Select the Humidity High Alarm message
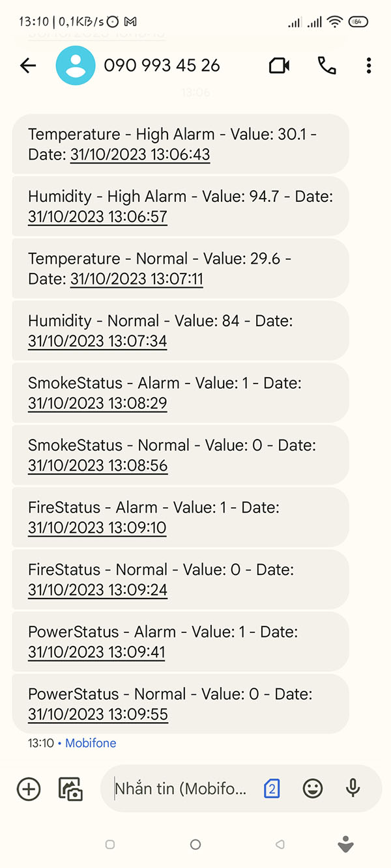 [181, 206]
